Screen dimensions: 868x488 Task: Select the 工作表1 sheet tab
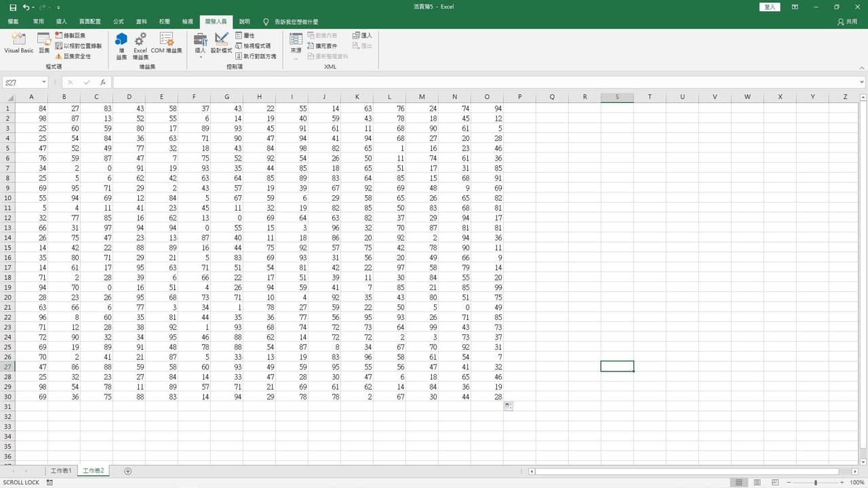click(60, 470)
